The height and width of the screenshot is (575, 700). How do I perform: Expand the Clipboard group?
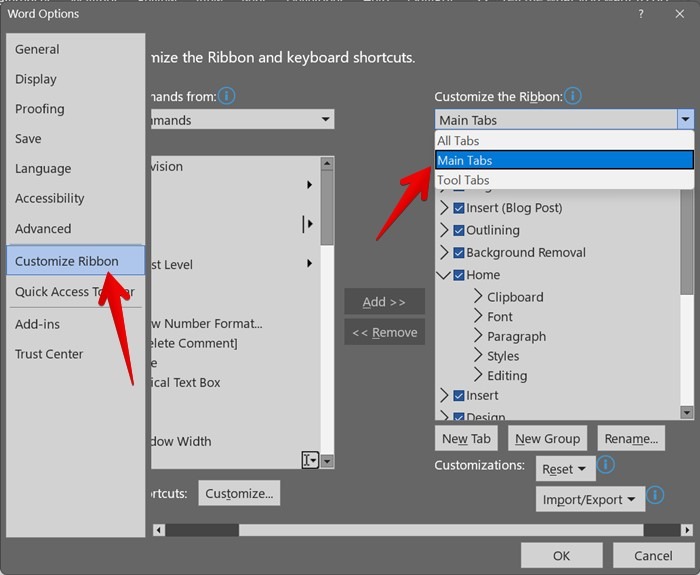[478, 296]
